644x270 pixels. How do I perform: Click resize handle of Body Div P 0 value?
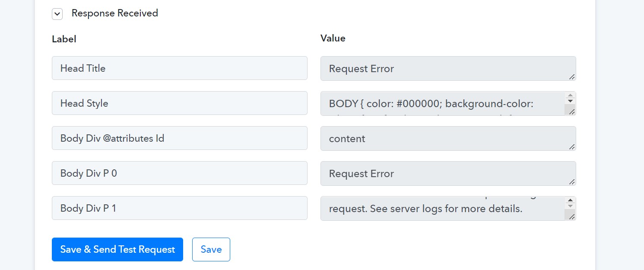(x=572, y=181)
